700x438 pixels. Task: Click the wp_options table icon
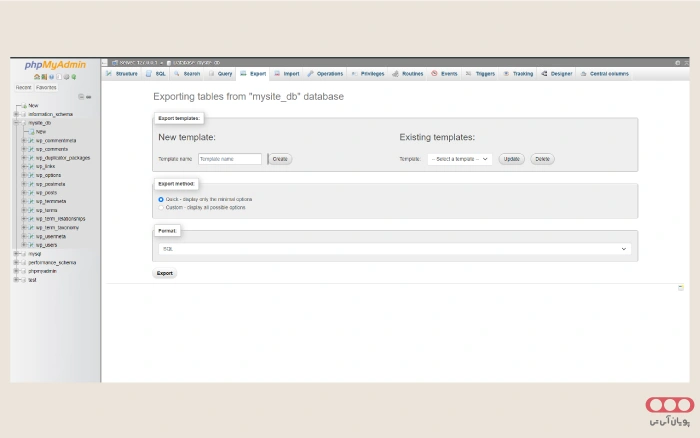31,175
